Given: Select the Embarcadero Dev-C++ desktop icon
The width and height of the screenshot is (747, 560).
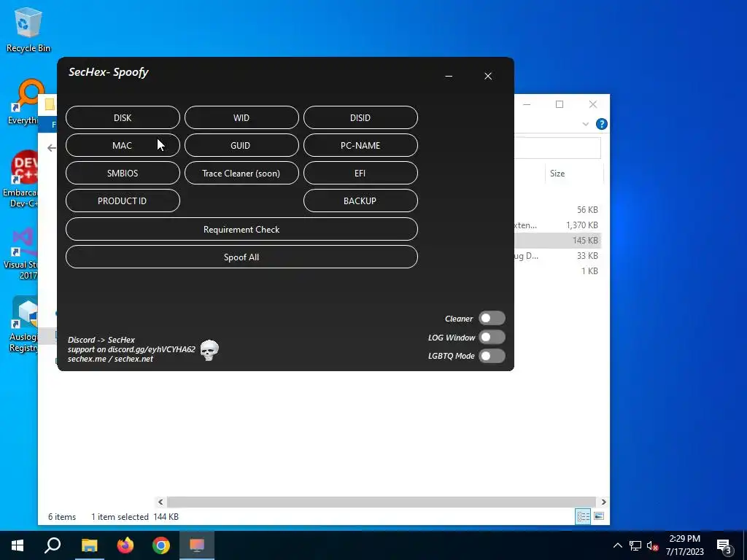Looking at the screenshot, I should (x=20, y=179).
